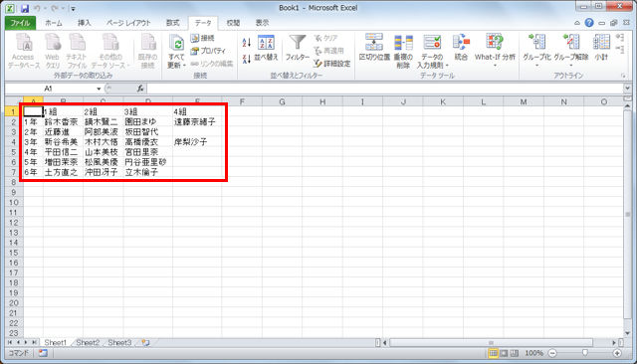Click the macro record status bar icon
This screenshot has width=637, height=364.
(43, 353)
